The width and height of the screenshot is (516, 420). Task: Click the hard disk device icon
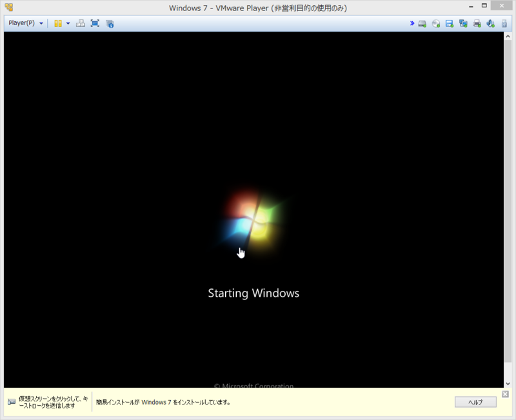[x=422, y=24]
